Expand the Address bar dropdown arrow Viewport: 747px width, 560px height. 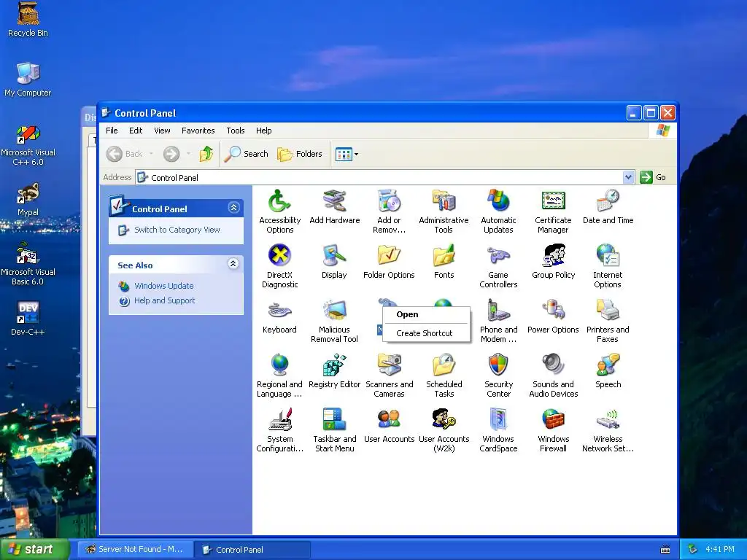628,178
